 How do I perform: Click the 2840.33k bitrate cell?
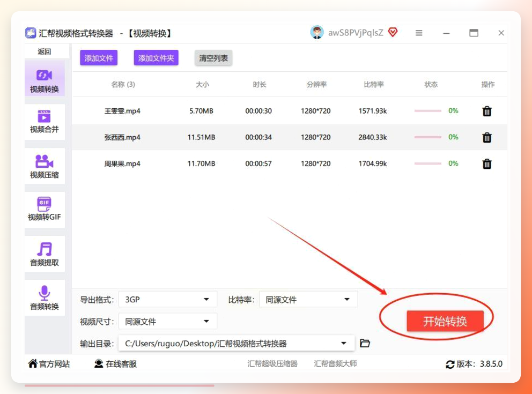click(373, 137)
